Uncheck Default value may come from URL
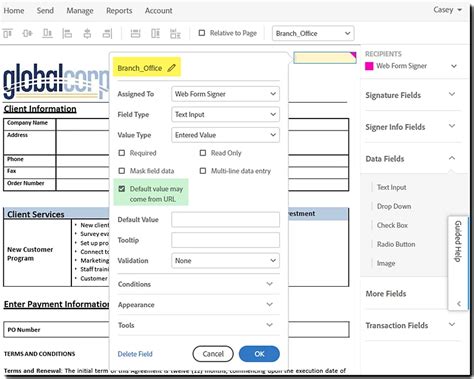Viewport: 474px width, 379px height. click(122, 189)
